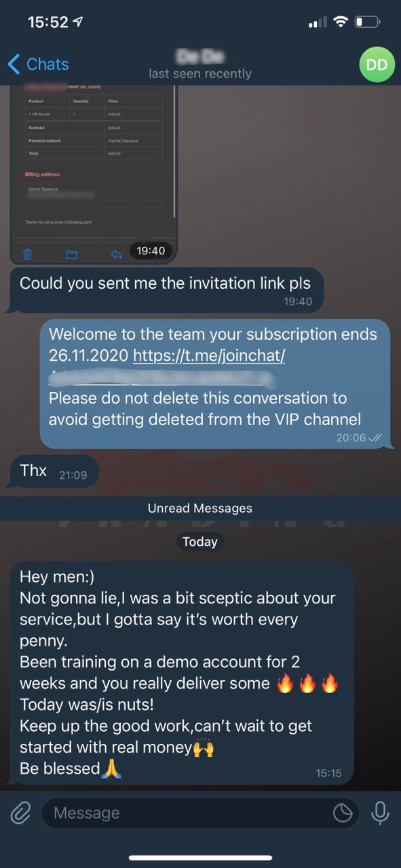Tap the Today date label
The image size is (401, 868).
200,542
